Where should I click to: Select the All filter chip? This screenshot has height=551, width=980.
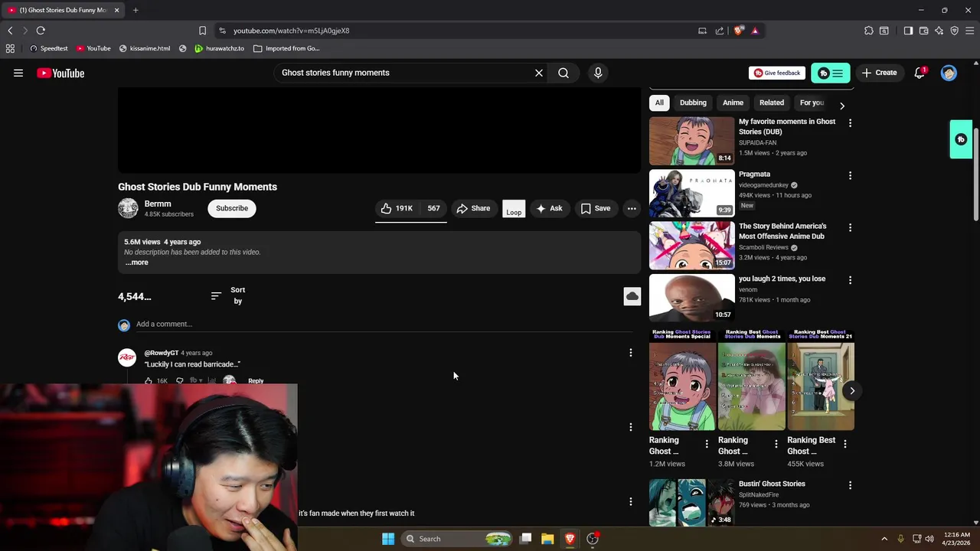point(659,103)
